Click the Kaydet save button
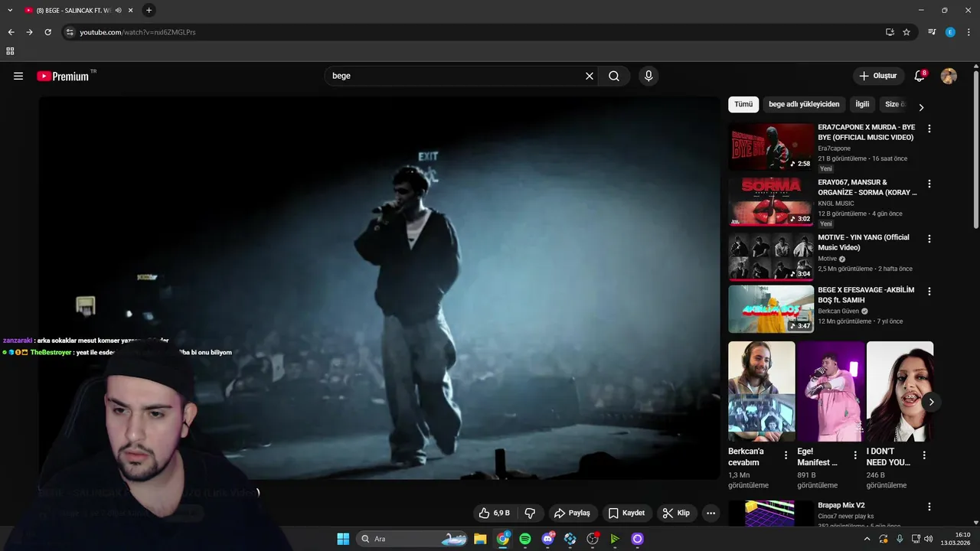 tap(626, 514)
